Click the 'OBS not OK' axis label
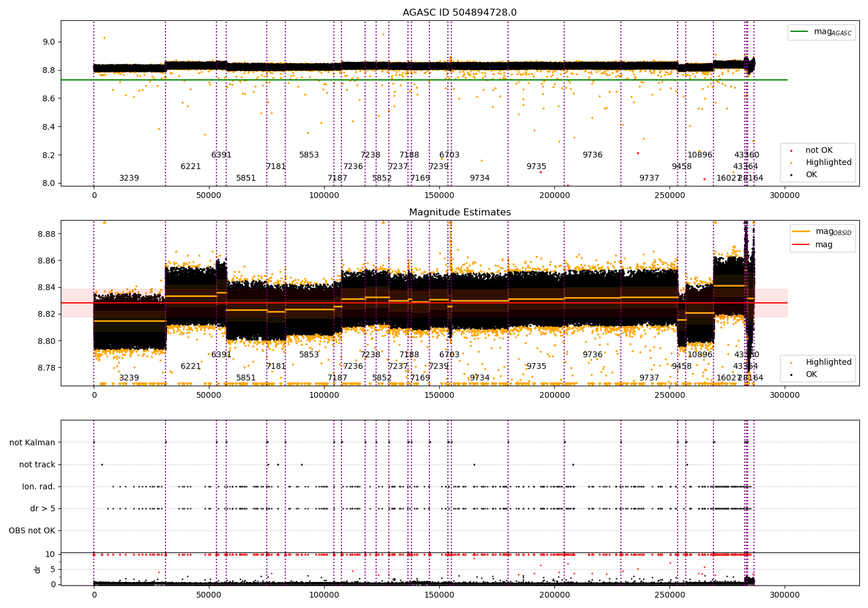This screenshot has height=608, width=868. click(x=32, y=531)
